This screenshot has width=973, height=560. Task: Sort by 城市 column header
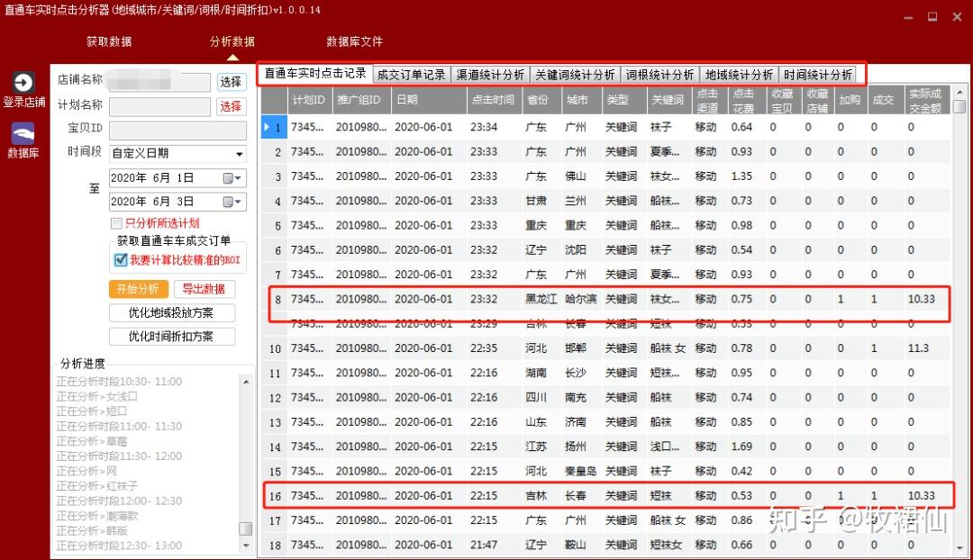click(x=581, y=100)
